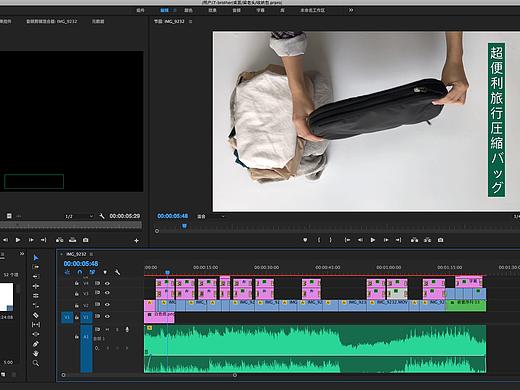Open the active blue workspace menu icon

coord(175,10)
